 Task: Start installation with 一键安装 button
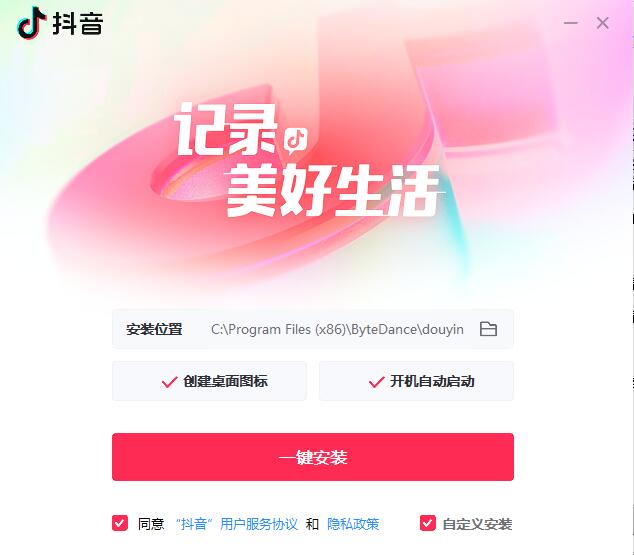pyautogui.click(x=313, y=457)
